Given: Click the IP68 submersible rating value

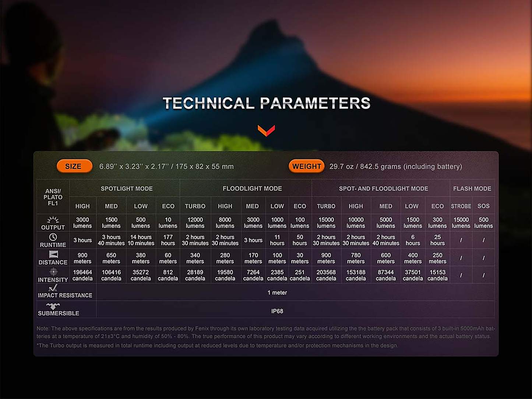Looking at the screenshot, I should (x=277, y=311).
